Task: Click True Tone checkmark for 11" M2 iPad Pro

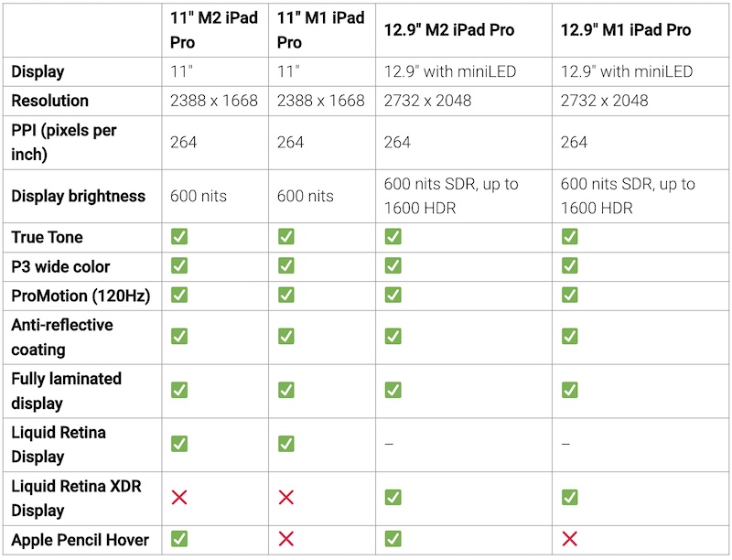Action: (x=179, y=237)
